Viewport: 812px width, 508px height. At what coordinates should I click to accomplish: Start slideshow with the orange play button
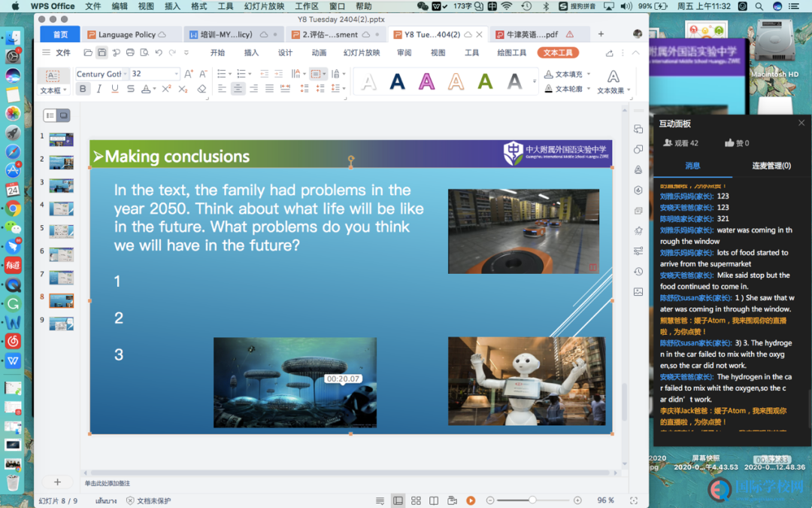[x=471, y=500]
